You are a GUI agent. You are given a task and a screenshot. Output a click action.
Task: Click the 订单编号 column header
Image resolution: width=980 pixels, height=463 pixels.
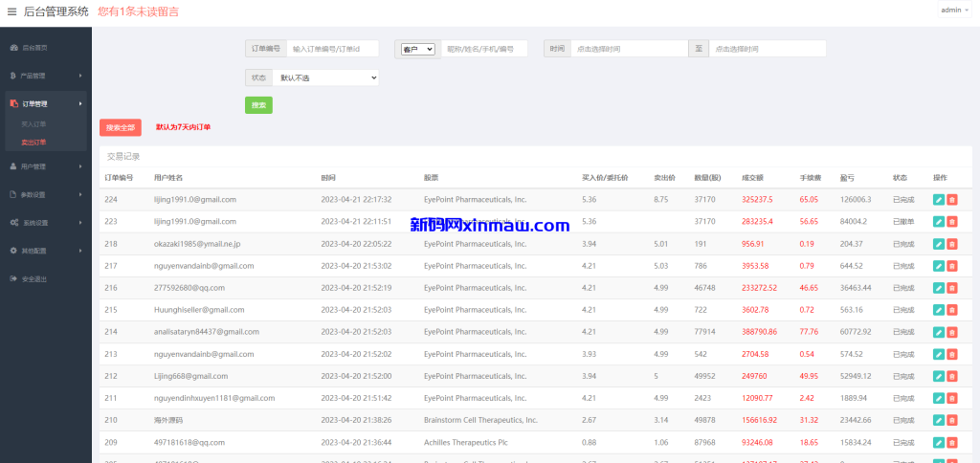pyautogui.click(x=118, y=178)
